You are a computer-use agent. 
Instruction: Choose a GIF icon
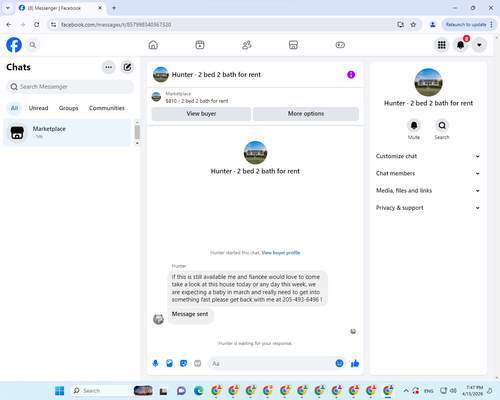point(198,363)
